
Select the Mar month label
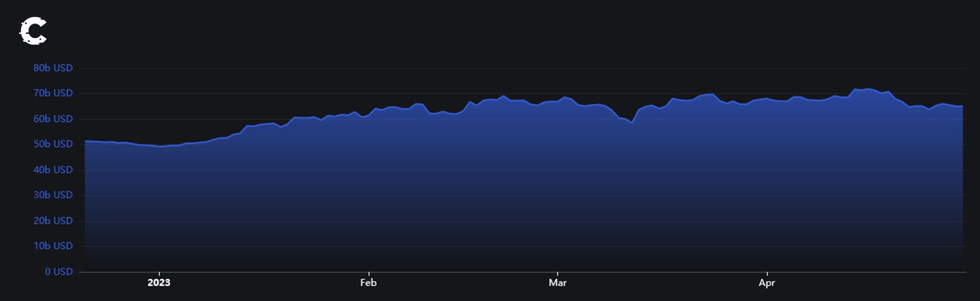tap(558, 282)
